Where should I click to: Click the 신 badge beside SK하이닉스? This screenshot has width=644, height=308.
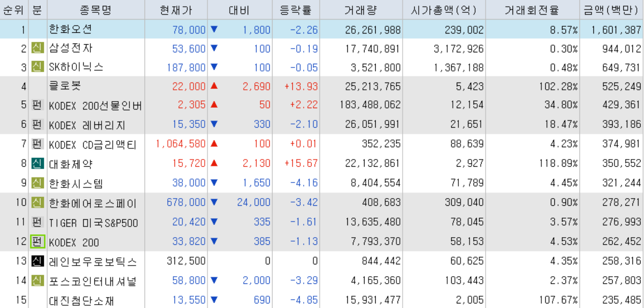[37, 66]
